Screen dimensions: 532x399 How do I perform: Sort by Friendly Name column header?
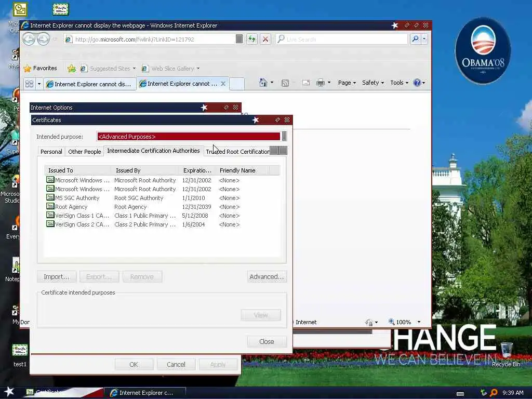pyautogui.click(x=242, y=170)
